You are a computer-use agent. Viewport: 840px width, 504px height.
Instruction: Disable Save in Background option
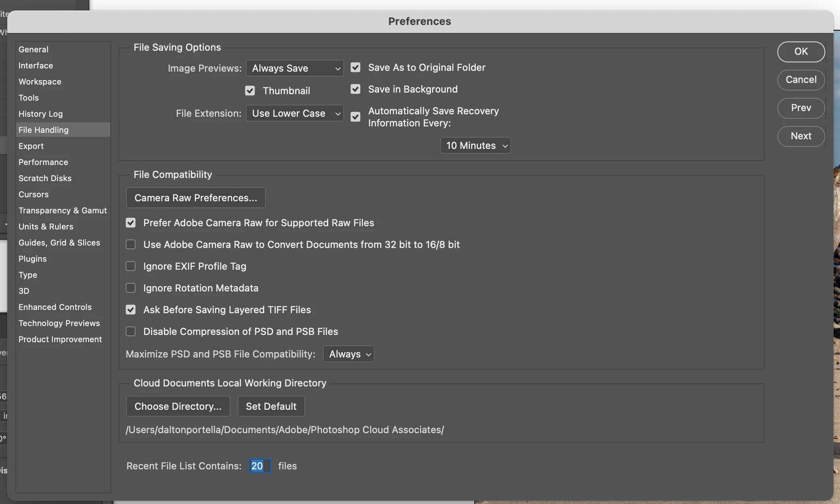[x=355, y=89]
